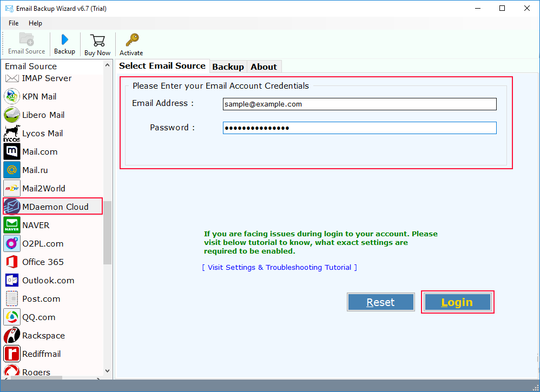Screen dimensions: 540x392
Task: Select the "Office 365" list label
Action: click(43, 262)
